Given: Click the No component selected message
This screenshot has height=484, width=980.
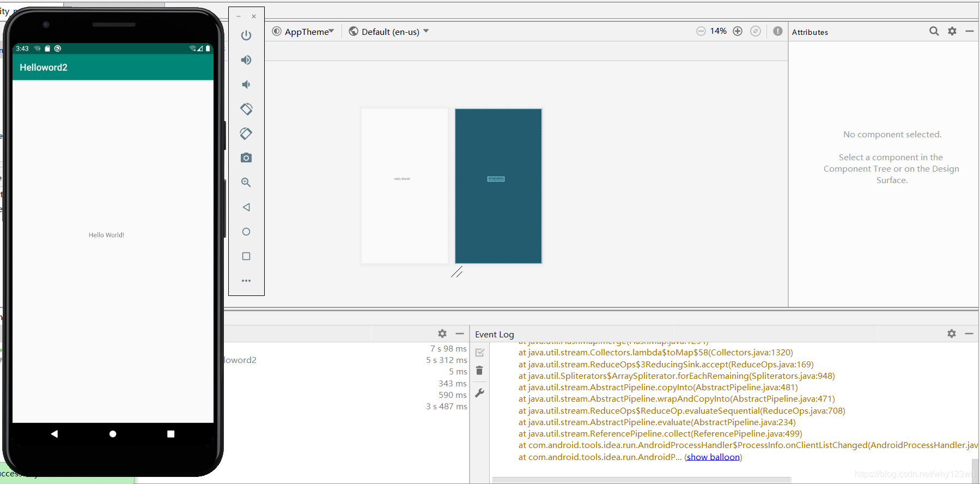Looking at the screenshot, I should point(892,134).
